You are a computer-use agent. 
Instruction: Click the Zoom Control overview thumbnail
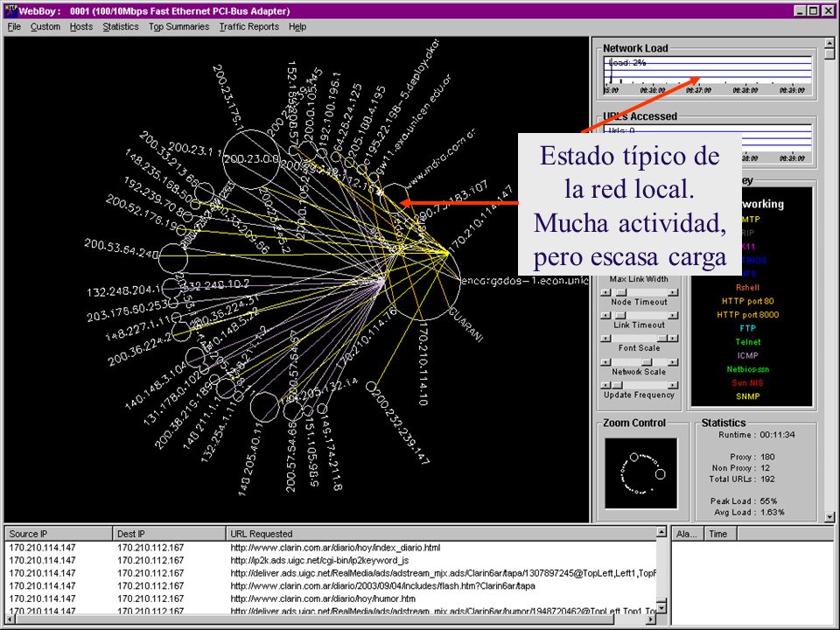640,473
